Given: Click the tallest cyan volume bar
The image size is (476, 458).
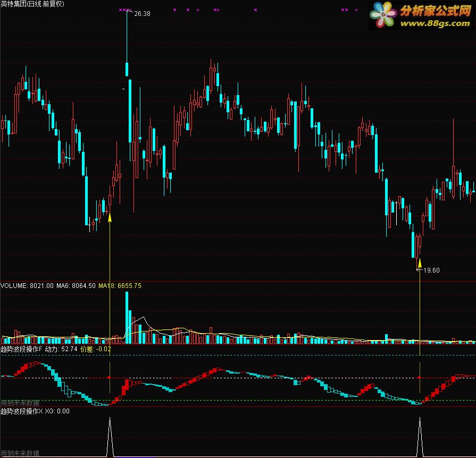Looking at the screenshot, I should pyautogui.click(x=127, y=318).
